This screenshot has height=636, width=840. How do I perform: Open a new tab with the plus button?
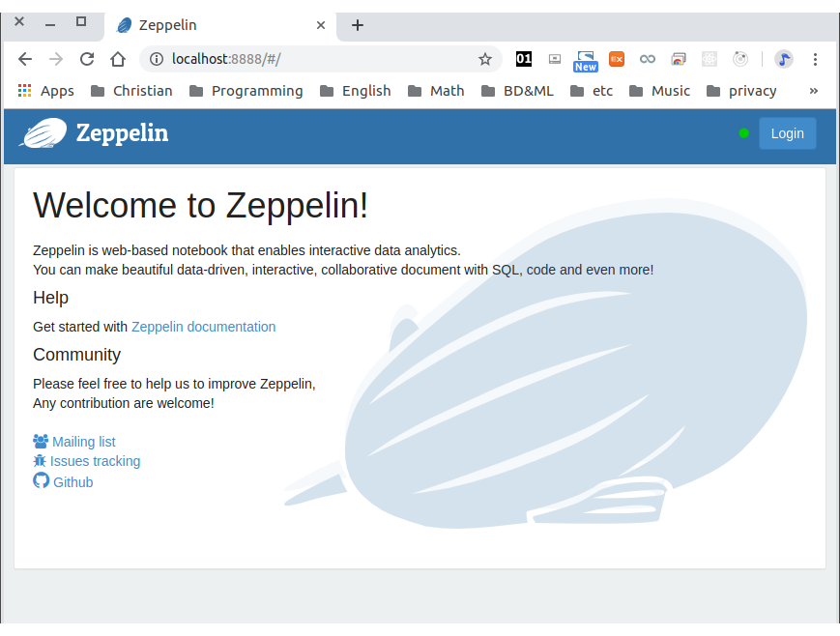pos(358,25)
